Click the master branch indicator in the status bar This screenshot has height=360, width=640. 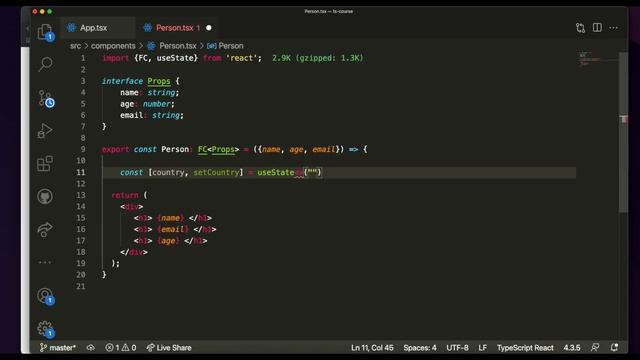pyautogui.click(x=58, y=348)
